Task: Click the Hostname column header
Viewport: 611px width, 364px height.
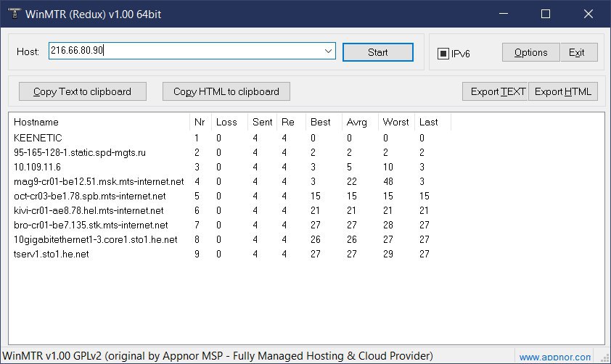Action: (x=99, y=122)
